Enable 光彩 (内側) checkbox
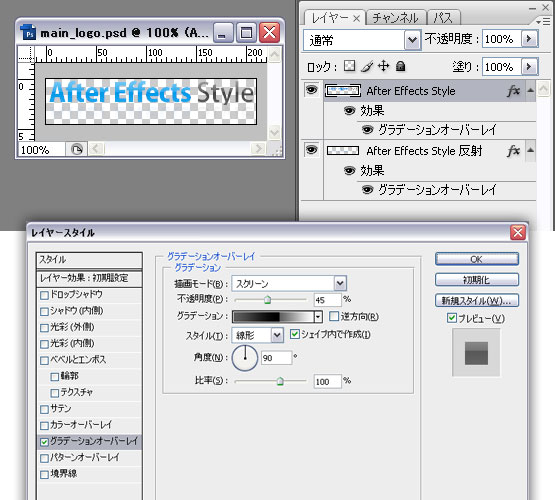Viewport: 555px width, 500px height. (x=44, y=344)
